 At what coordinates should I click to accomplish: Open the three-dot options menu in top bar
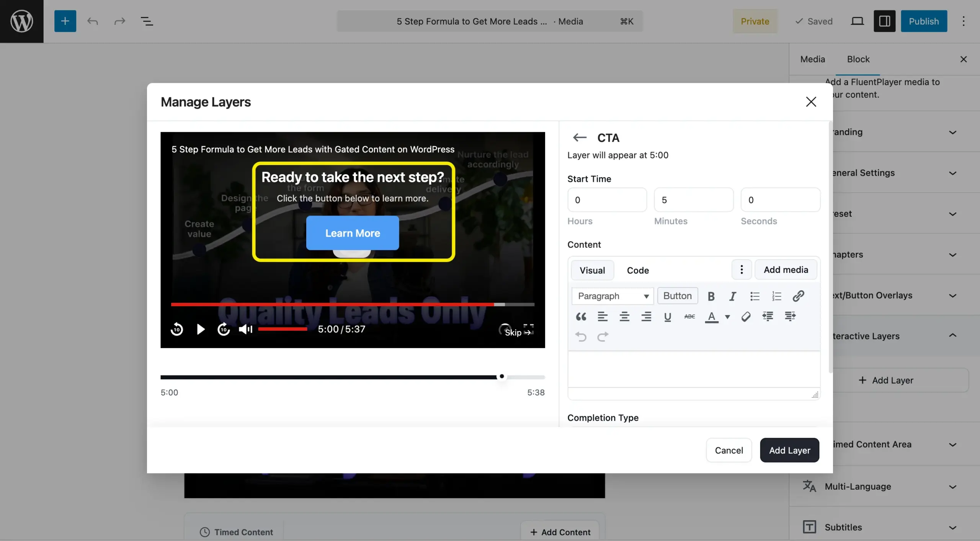pyautogui.click(x=964, y=21)
